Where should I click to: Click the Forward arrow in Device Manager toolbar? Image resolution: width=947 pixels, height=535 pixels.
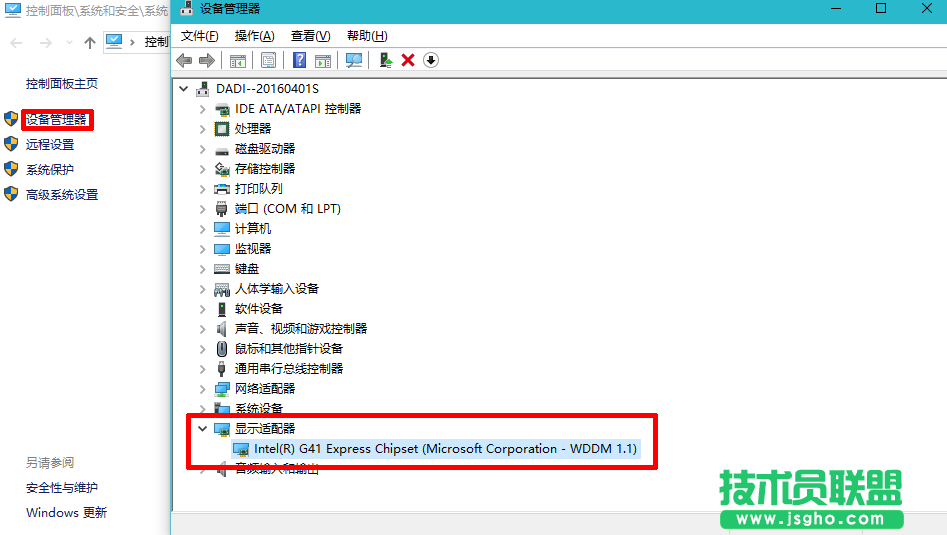point(207,60)
